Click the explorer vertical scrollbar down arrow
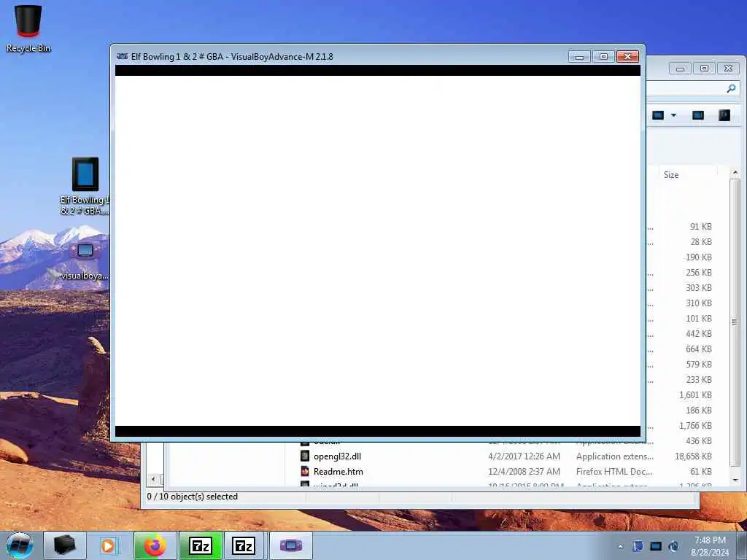This screenshot has width=747, height=560. click(735, 480)
